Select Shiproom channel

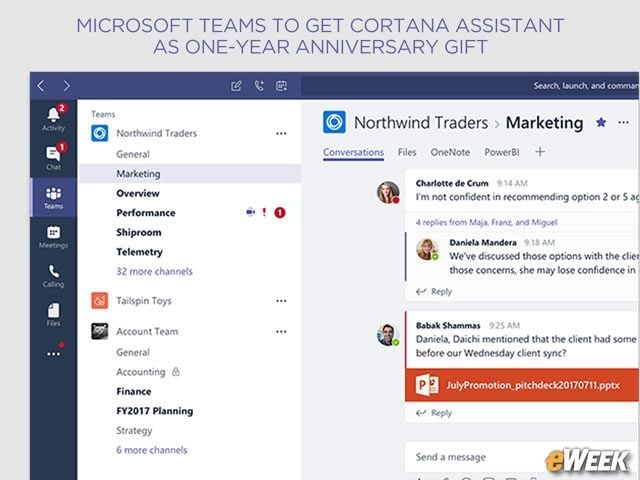[x=139, y=232]
